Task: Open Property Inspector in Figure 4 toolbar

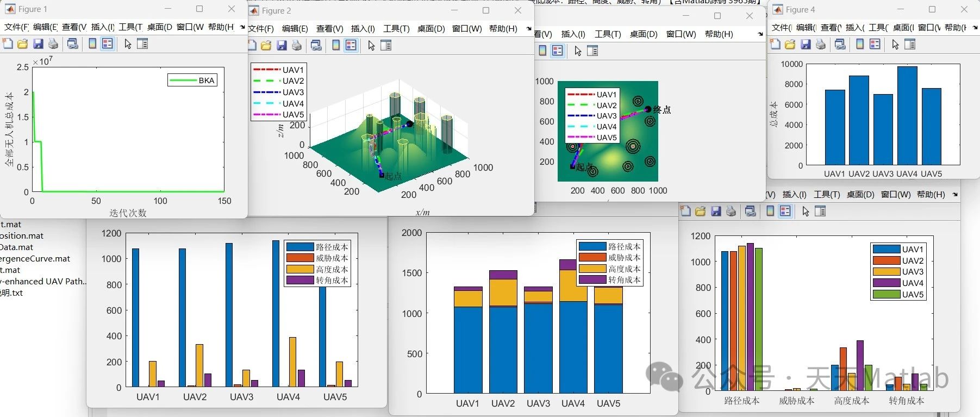Action: coord(910,44)
